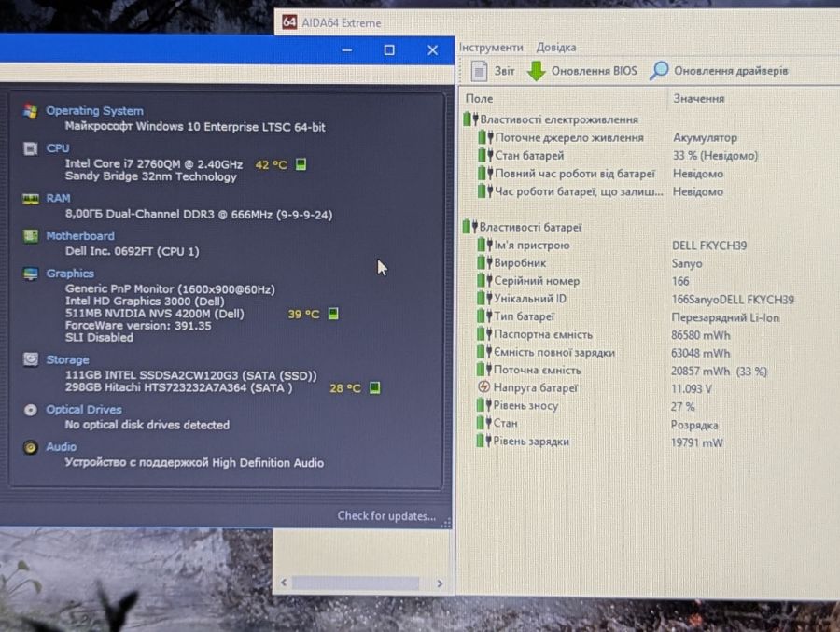Click the left arrow of the horizontal scrollbar

[x=284, y=583]
